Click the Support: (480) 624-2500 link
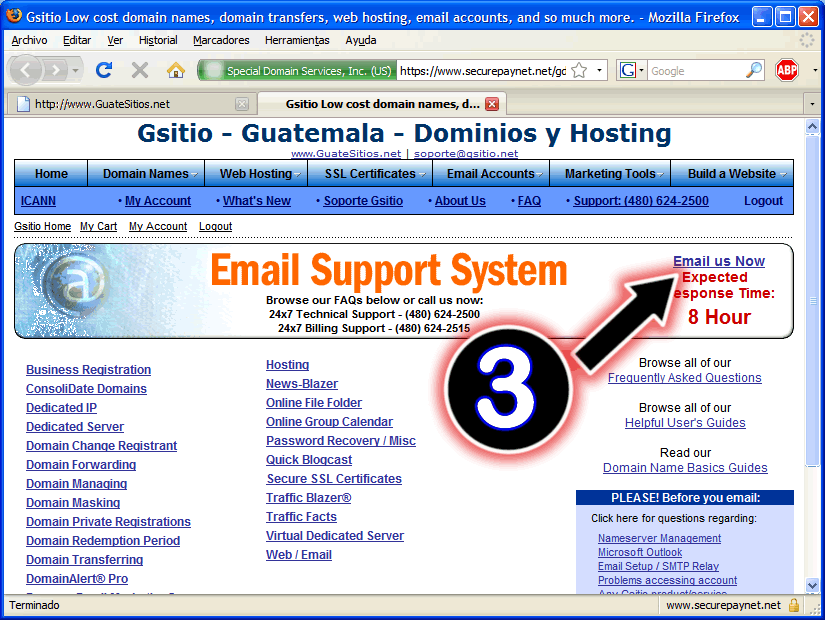Image resolution: width=825 pixels, height=620 pixels. [x=641, y=201]
